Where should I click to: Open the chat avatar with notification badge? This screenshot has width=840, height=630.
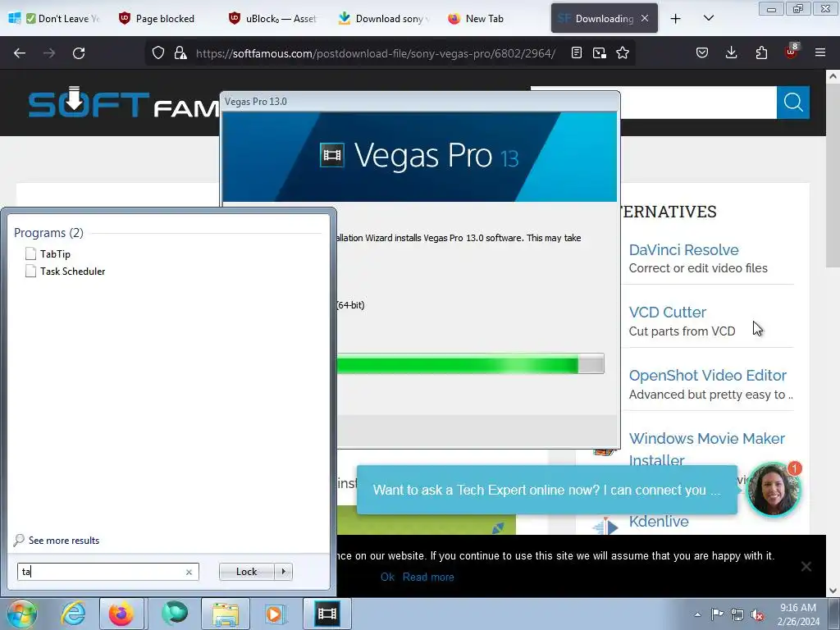(773, 489)
